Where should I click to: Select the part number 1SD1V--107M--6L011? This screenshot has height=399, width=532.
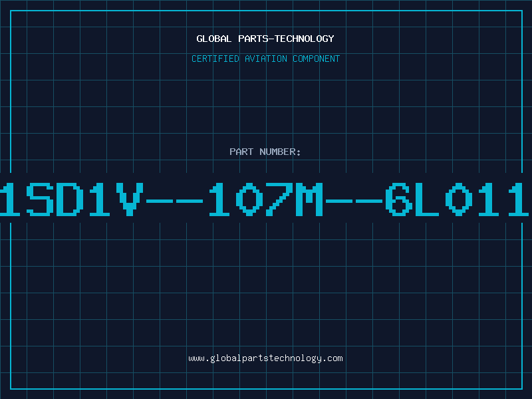click(264, 199)
